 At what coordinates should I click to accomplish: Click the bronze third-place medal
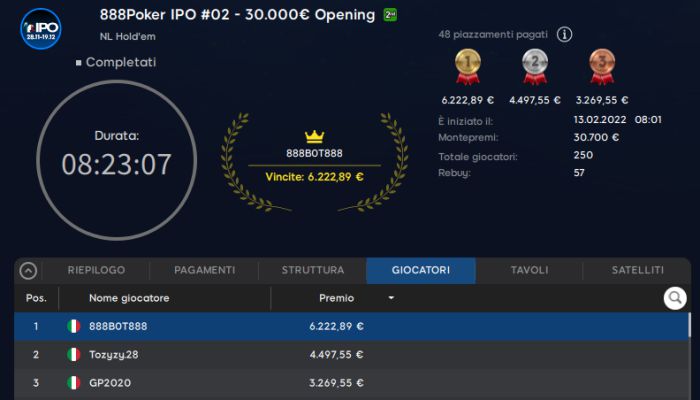point(602,67)
